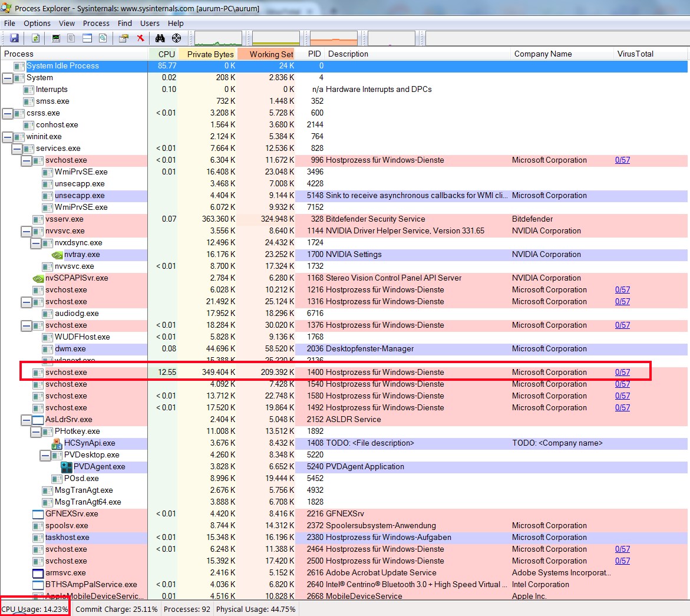Collapse the AsLdrSrv.exe tree node
This screenshot has width=690, height=616.
(x=27, y=420)
